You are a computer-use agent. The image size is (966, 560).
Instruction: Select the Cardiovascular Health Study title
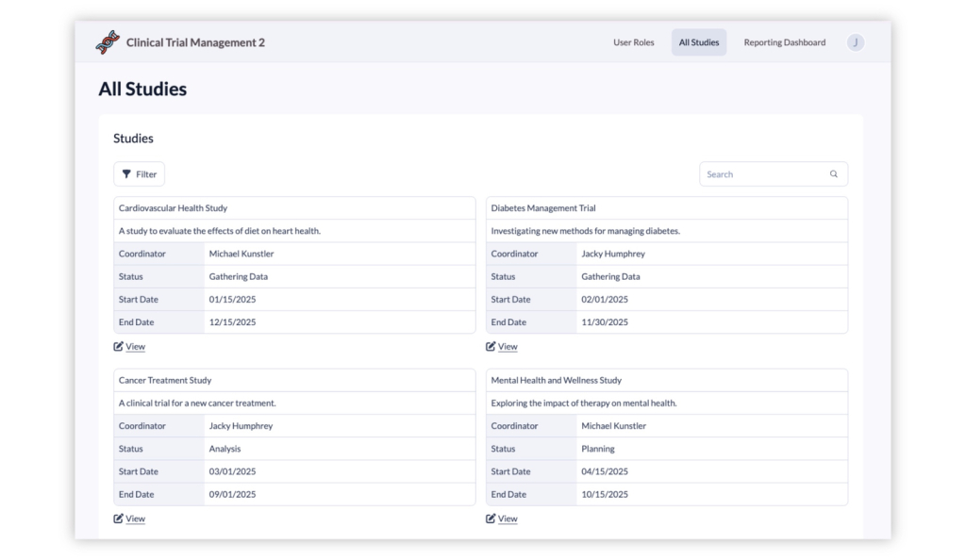tap(174, 207)
